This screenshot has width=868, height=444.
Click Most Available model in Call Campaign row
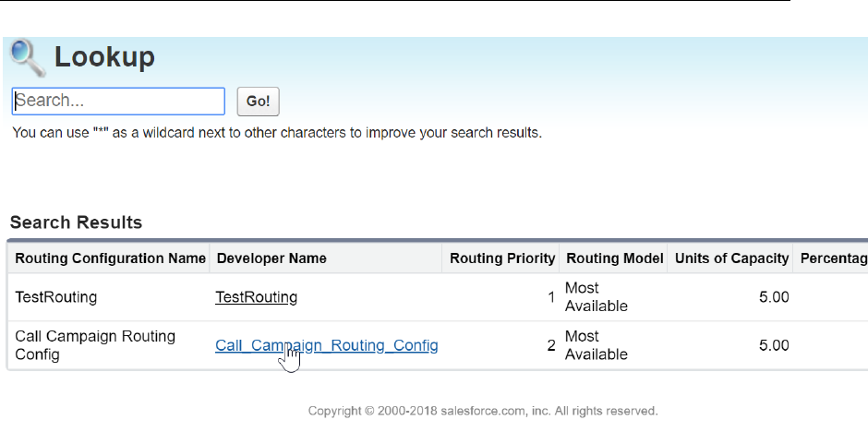596,345
